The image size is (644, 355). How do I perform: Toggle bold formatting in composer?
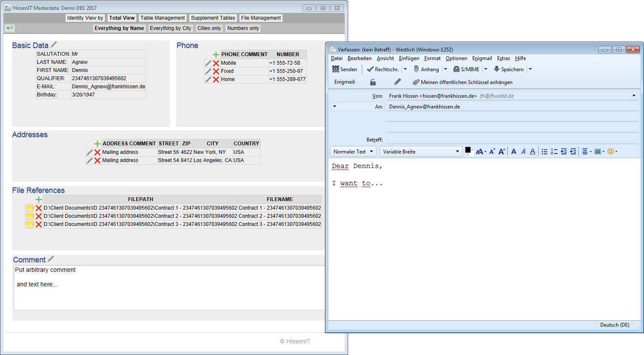coord(514,151)
